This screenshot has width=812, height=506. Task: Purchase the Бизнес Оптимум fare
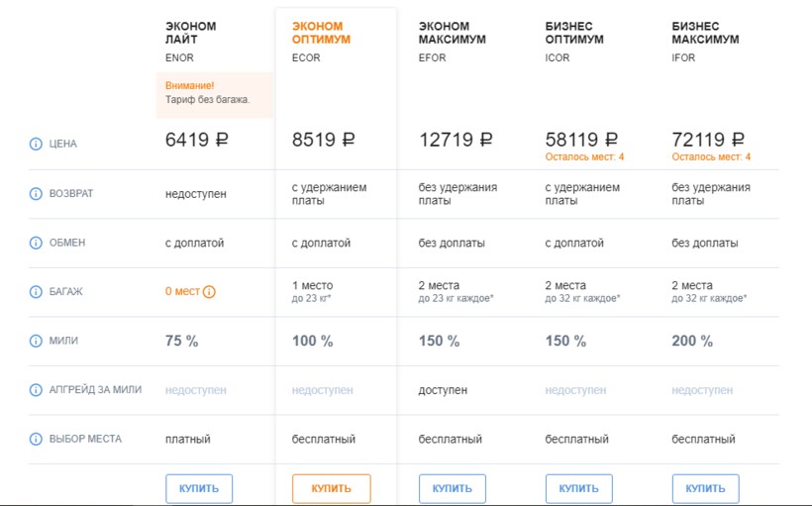579,488
